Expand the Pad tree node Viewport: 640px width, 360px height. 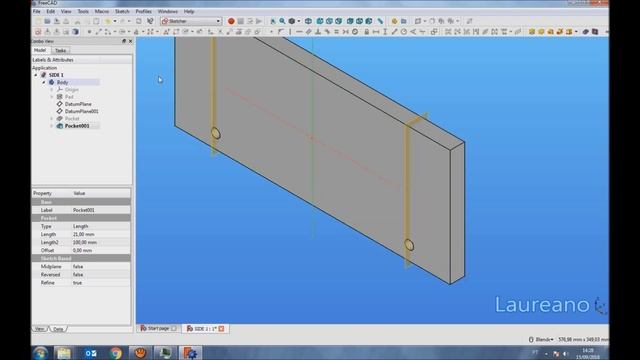coord(52,97)
